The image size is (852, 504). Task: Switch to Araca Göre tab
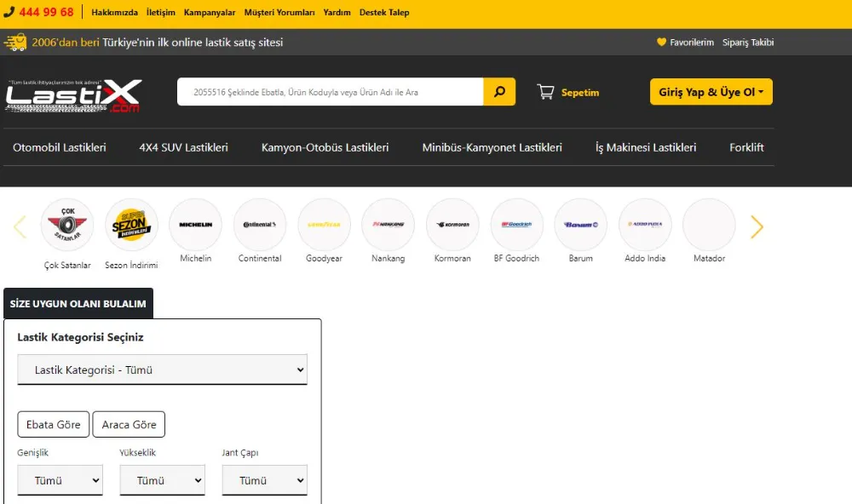(129, 424)
